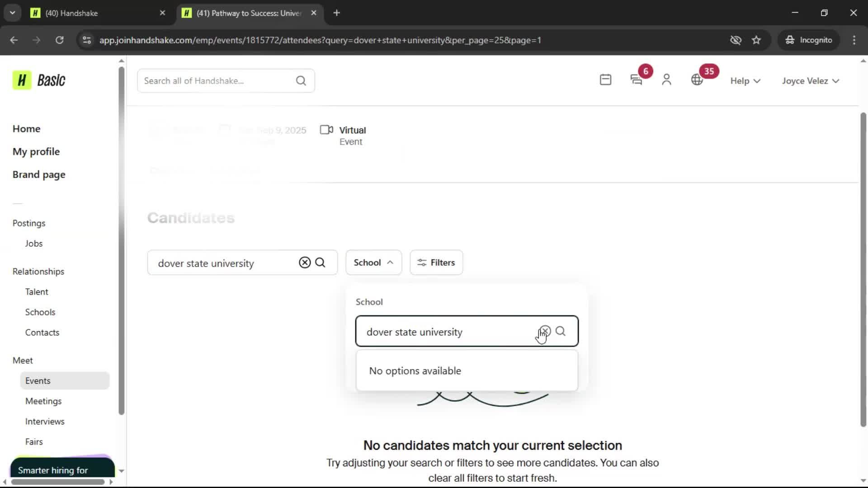Select the Pathway to Success tab

(x=249, y=13)
